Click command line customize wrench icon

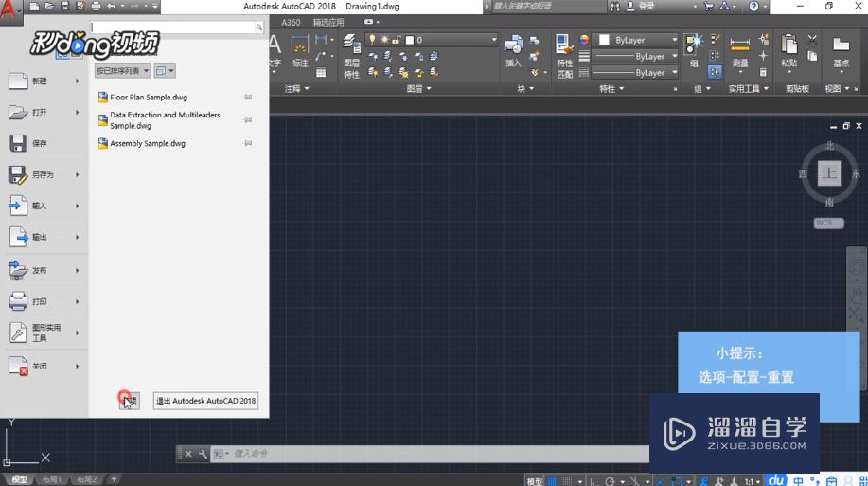tap(203, 454)
